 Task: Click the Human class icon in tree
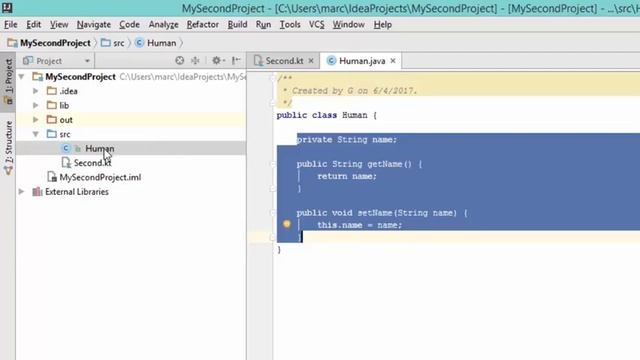(x=66, y=149)
